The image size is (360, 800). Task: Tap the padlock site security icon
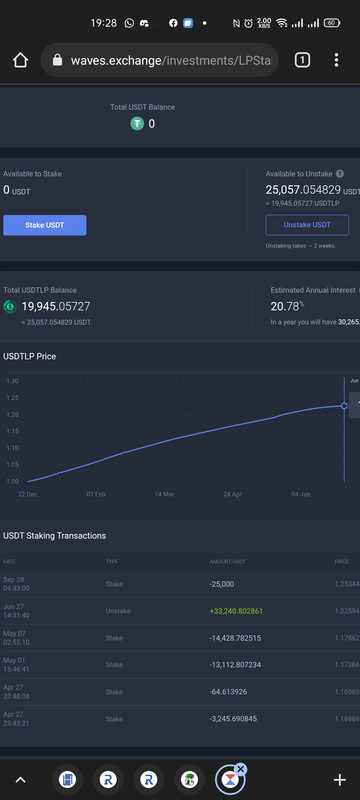click(58, 60)
